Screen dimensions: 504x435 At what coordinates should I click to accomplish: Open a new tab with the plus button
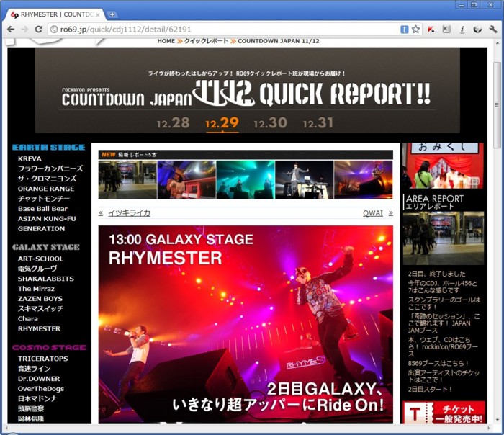click(x=112, y=14)
